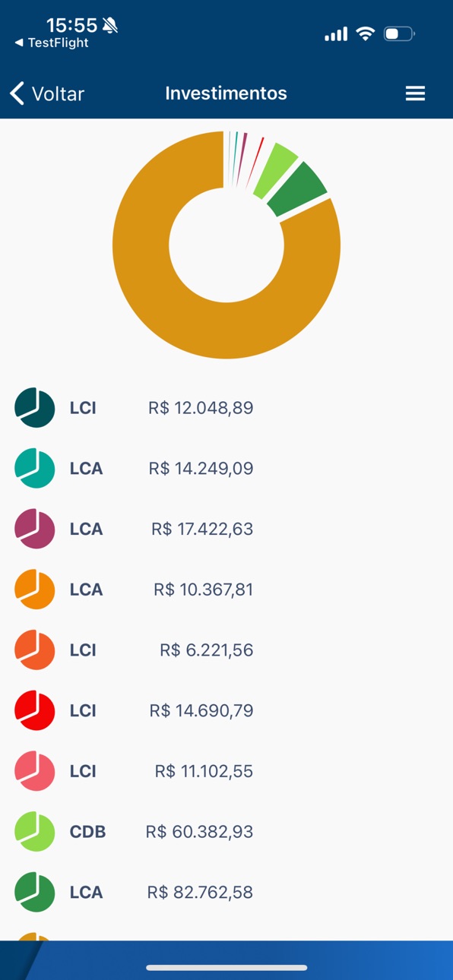Tap the light green CDB pie icon
The height and width of the screenshot is (980, 453).
35,831
